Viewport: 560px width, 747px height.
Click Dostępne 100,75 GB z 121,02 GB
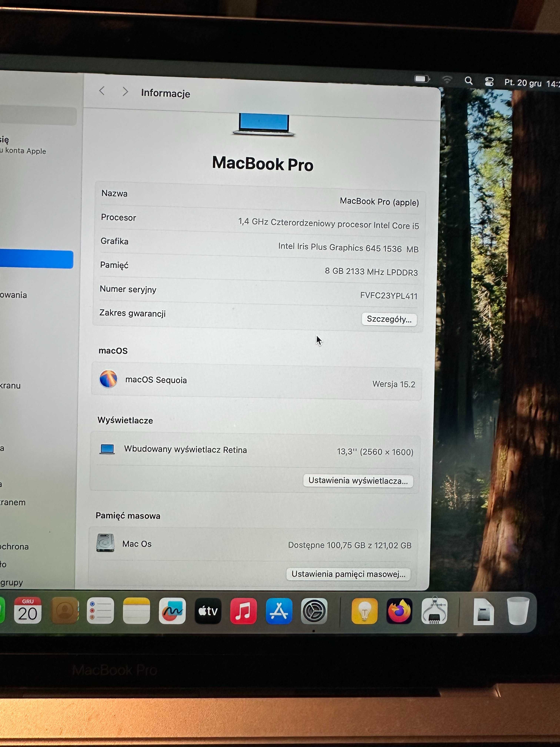coord(350,545)
